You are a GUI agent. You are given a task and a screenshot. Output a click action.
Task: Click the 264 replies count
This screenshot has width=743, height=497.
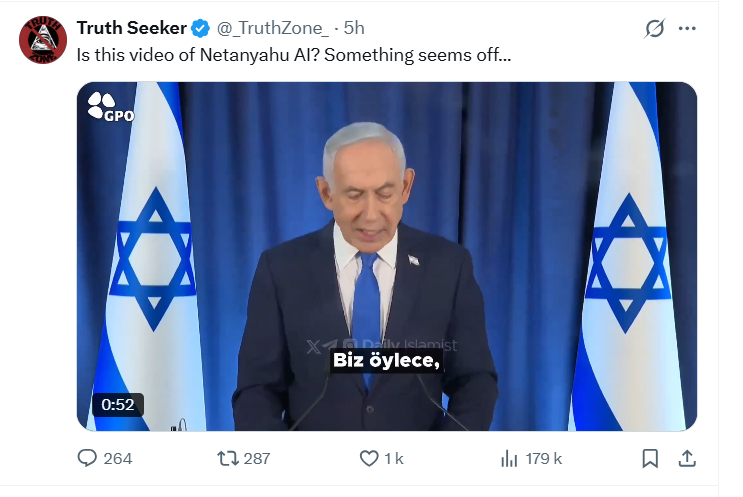(x=118, y=459)
